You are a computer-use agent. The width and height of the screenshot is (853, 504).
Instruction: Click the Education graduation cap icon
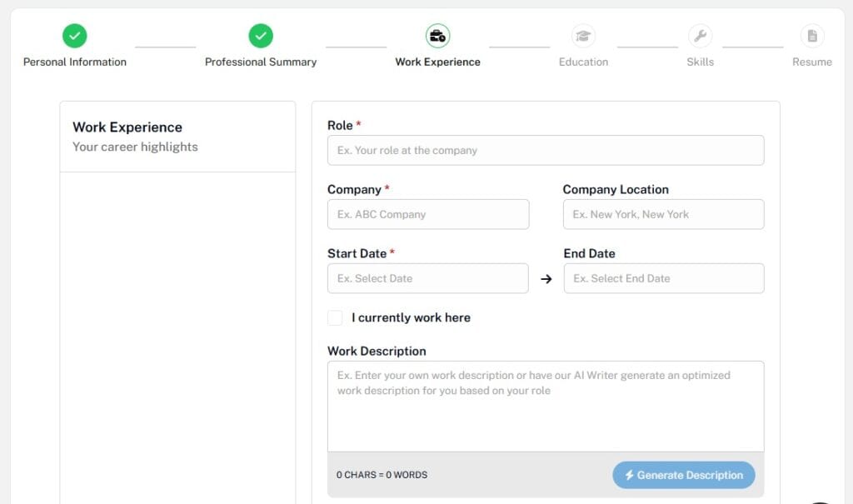tap(583, 36)
